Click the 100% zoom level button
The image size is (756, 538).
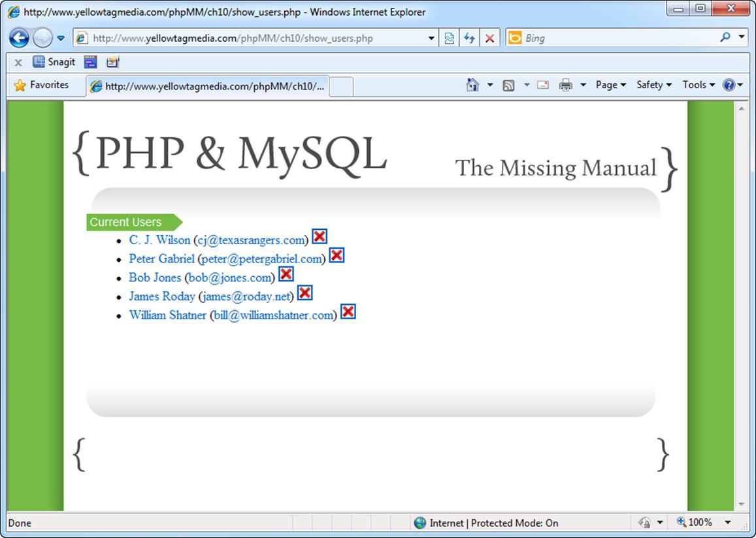point(695,522)
